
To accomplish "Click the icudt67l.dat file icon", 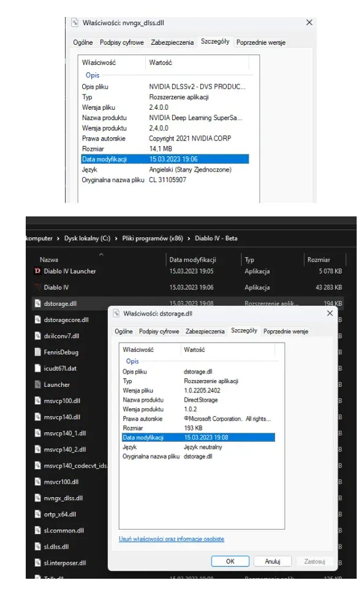I will tap(37, 368).
